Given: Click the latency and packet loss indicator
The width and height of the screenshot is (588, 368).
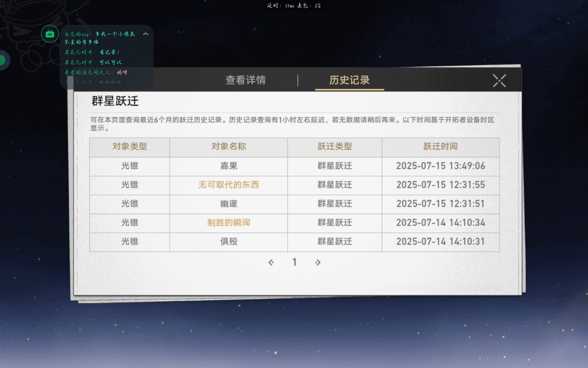Looking at the screenshot, I should point(294,6).
